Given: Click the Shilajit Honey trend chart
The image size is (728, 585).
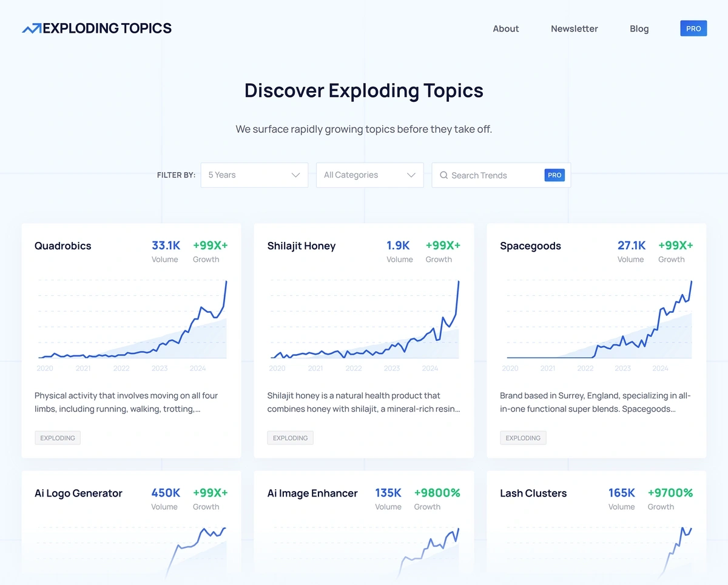Looking at the screenshot, I should (364, 319).
